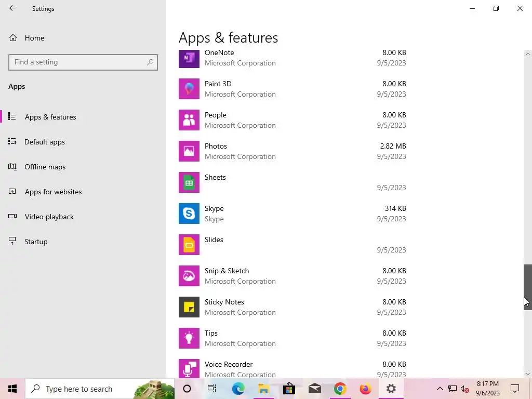Select the Snip & Sketch entry name
This screenshot has width=532, height=399.
tap(227, 271)
